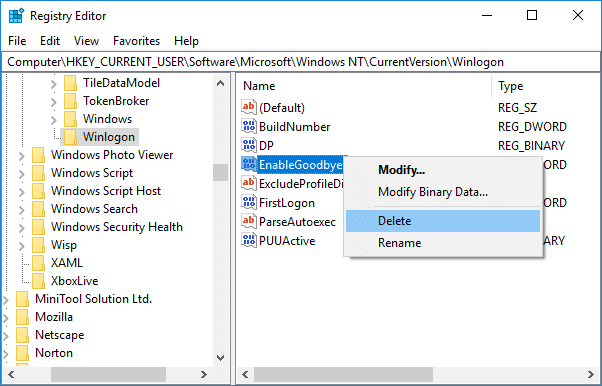Click the TokenBroker folder icon

click(70, 101)
